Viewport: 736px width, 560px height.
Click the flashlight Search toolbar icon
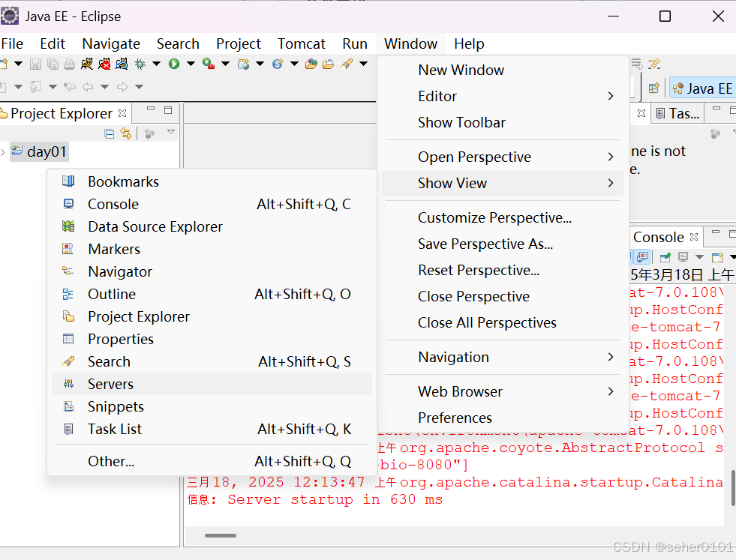[x=347, y=63]
